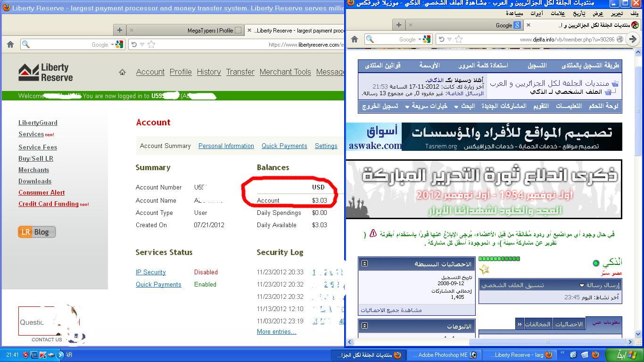This screenshot has height=362, width=644.
Task: Click Google engine icon in Djelfa browser
Action: (x=426, y=39)
